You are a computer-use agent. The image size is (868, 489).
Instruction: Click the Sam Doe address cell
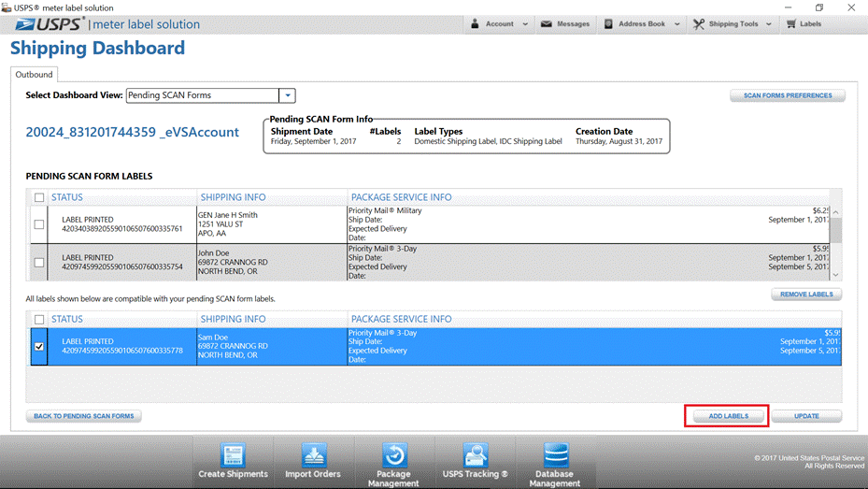pos(272,346)
